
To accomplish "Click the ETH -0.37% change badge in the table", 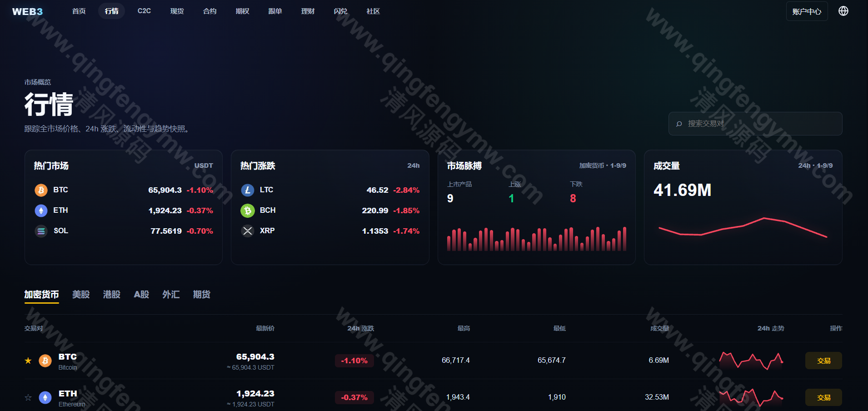I will coord(354,397).
